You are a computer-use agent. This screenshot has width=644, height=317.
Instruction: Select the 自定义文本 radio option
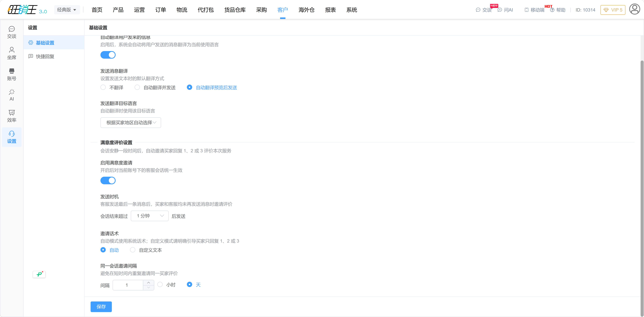[146, 250]
